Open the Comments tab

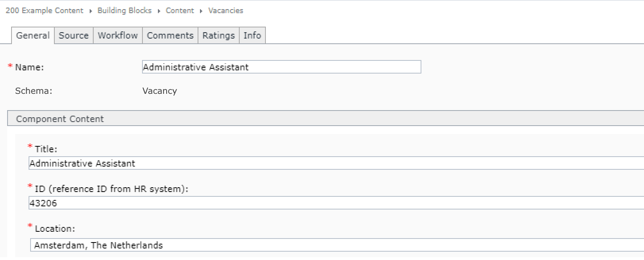[170, 35]
